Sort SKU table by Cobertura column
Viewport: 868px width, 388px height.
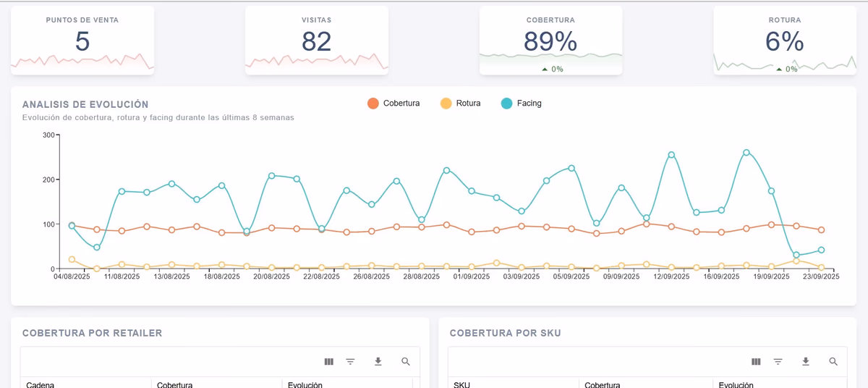point(603,385)
